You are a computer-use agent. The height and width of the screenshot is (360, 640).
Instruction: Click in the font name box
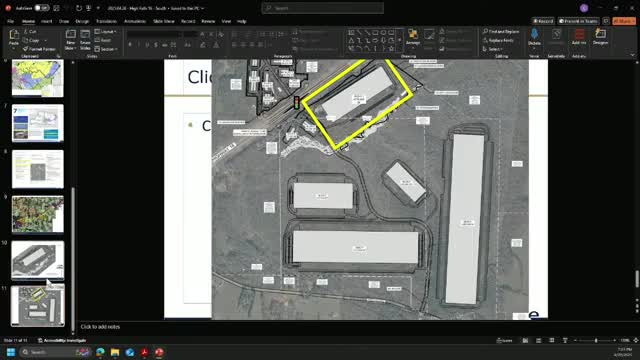pos(154,35)
